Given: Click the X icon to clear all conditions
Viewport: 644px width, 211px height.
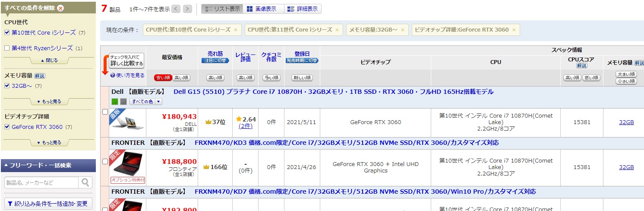Looking at the screenshot, I should 60,8.
